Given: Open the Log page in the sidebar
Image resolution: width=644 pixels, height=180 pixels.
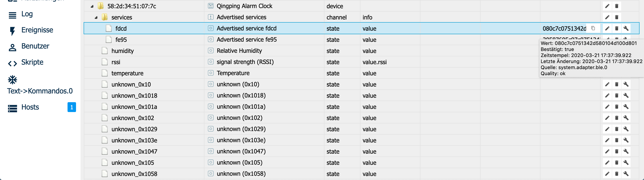Looking at the screenshot, I should (x=27, y=14).
